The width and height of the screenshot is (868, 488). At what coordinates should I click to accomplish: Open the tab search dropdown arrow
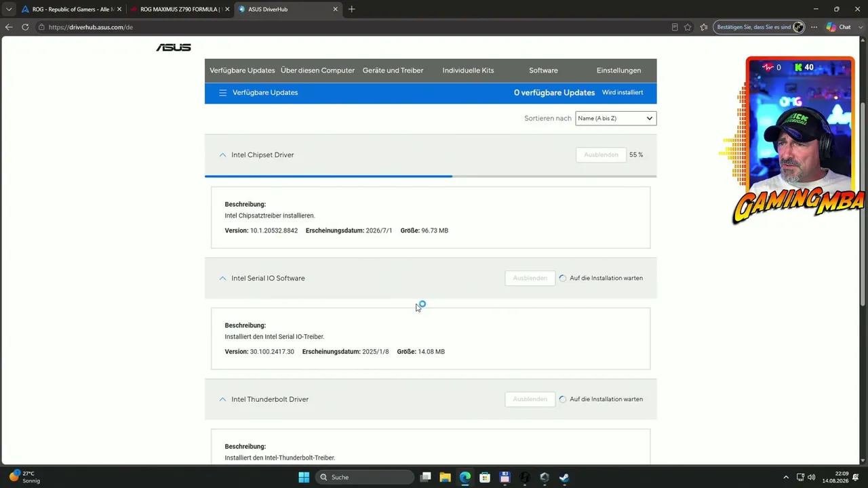point(9,9)
